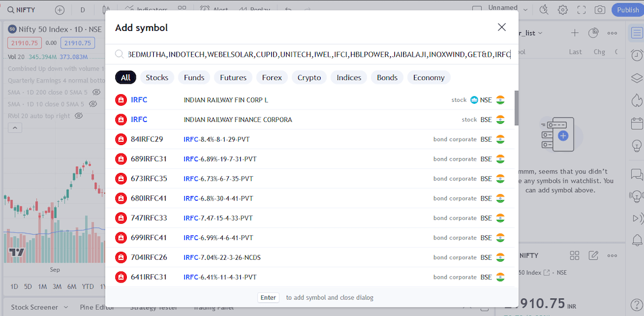Image resolution: width=644 pixels, height=316 pixels.
Task: Select the 84IRFC29 bond row
Action: coord(310,139)
